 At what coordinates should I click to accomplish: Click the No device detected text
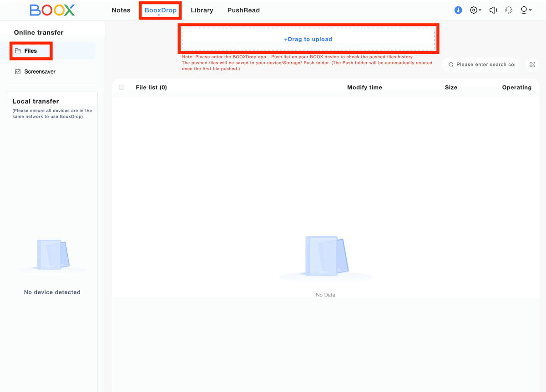pyautogui.click(x=52, y=292)
